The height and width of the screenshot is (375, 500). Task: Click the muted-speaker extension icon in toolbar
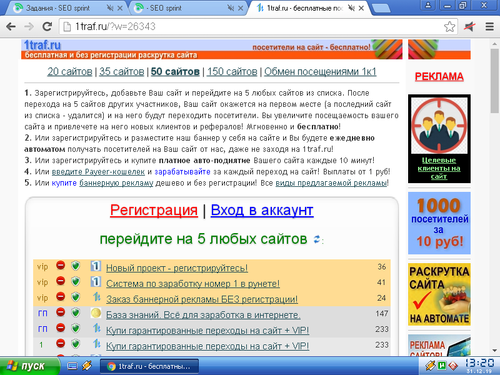pos(470,27)
